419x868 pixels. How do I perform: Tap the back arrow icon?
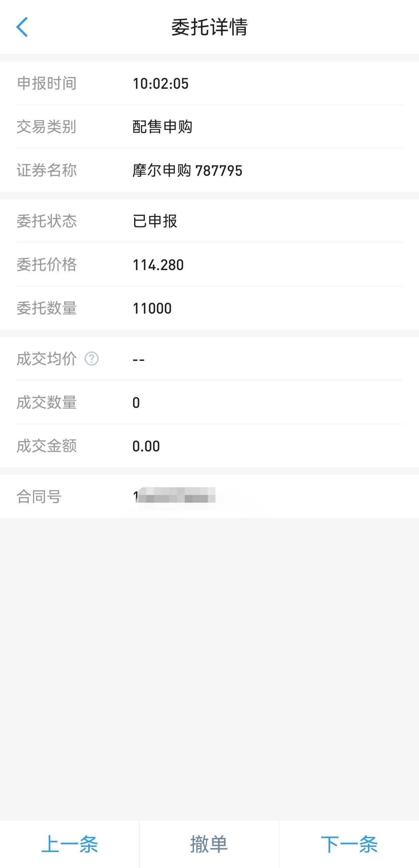(22, 27)
